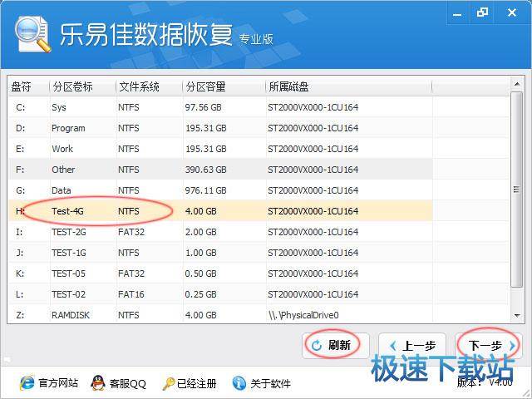Click the 已经注册 label
Viewport: 532px width, 399px height.
196,383
